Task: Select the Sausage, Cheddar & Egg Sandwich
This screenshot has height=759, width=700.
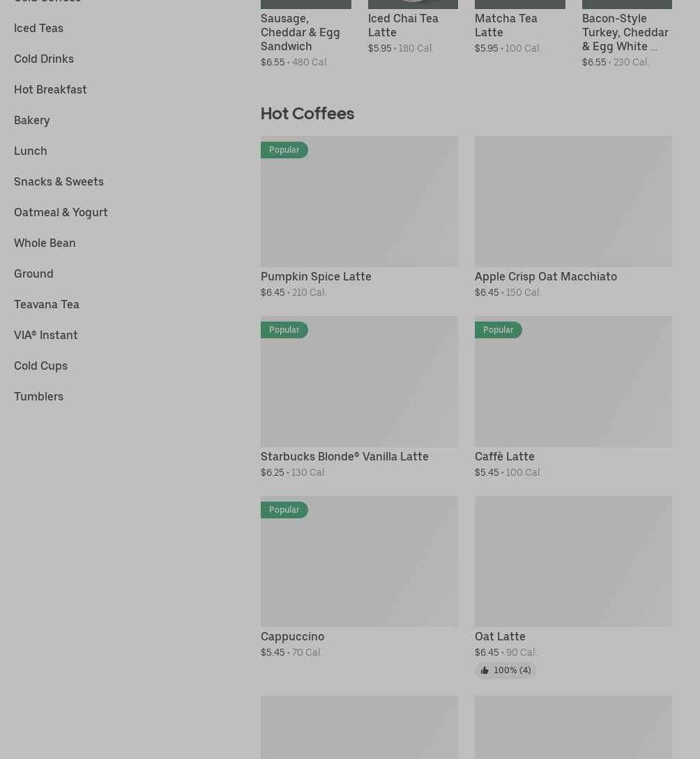Action: (300, 32)
